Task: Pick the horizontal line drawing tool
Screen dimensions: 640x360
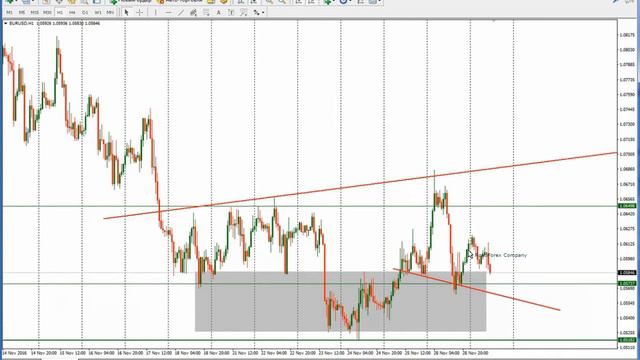Action: tap(168, 13)
